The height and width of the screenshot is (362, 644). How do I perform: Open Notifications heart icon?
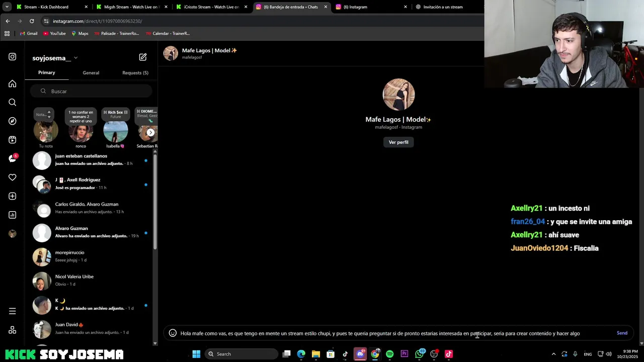tap(12, 177)
